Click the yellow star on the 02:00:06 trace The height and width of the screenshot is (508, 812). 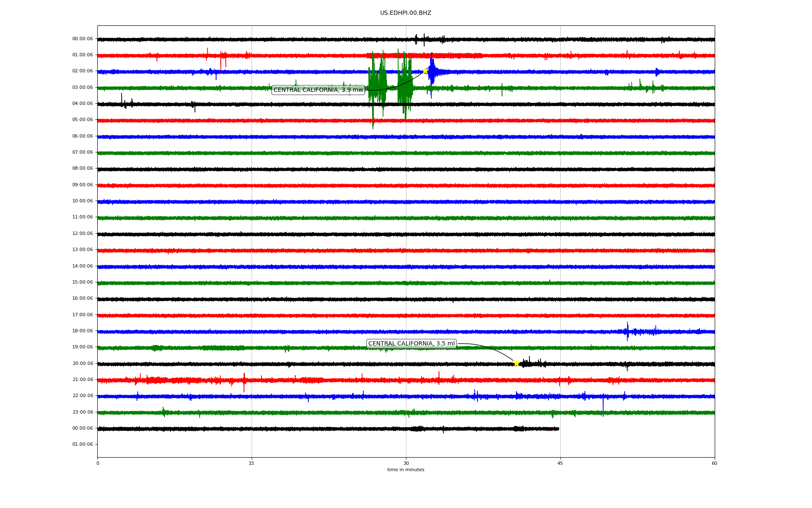pos(425,71)
